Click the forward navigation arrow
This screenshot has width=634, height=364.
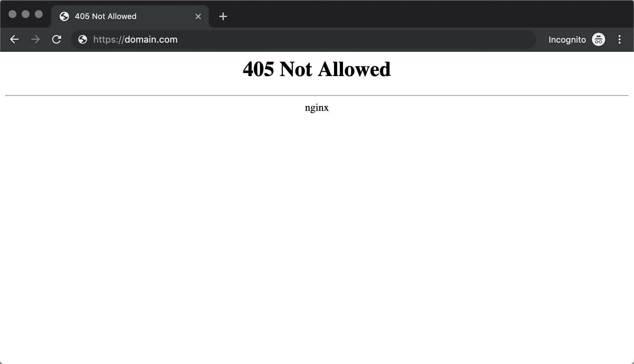tap(35, 40)
